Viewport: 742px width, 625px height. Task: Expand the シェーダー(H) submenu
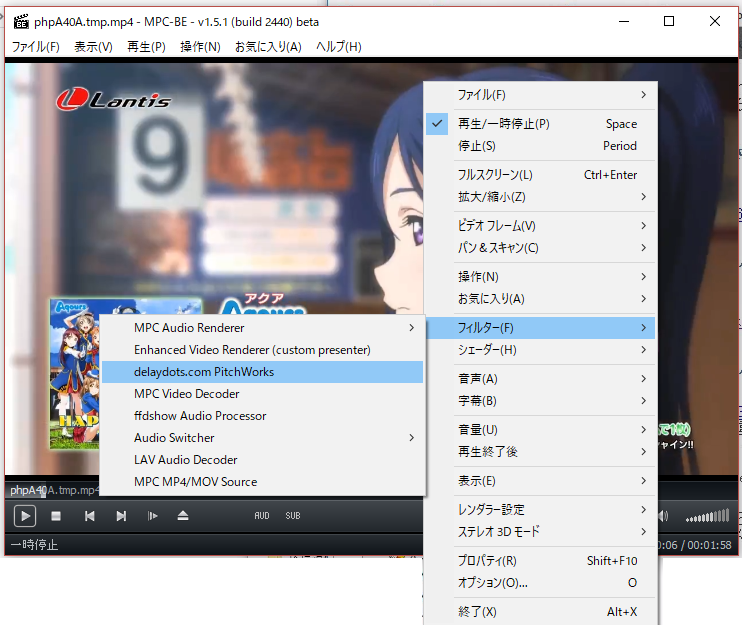pyautogui.click(x=540, y=350)
